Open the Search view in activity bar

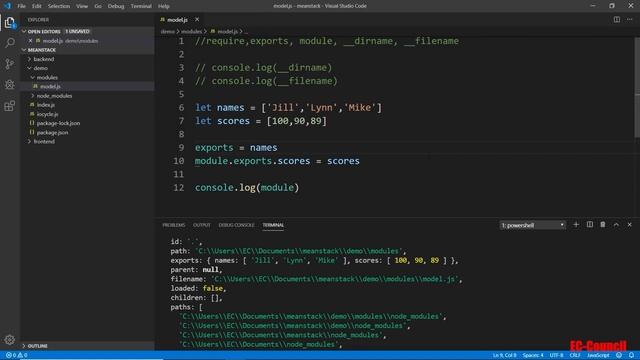point(10,43)
